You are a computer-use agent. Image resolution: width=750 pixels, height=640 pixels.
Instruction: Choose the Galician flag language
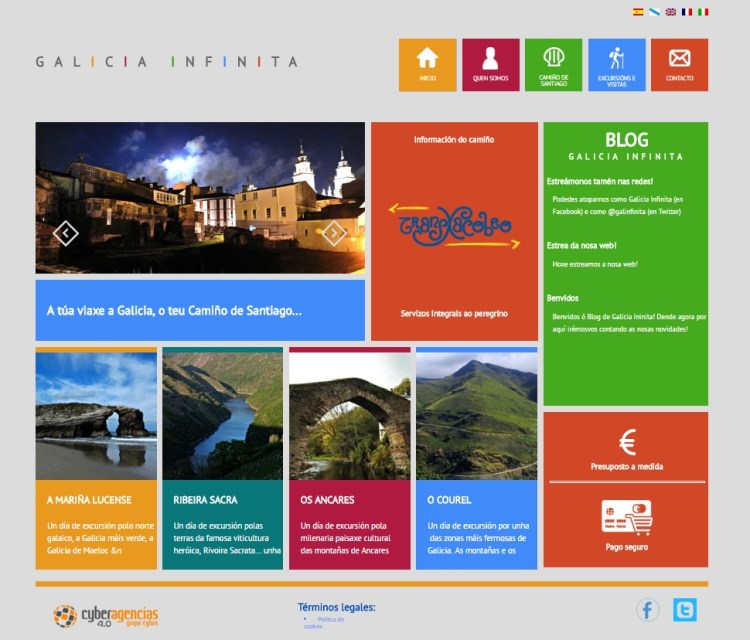[x=654, y=12]
